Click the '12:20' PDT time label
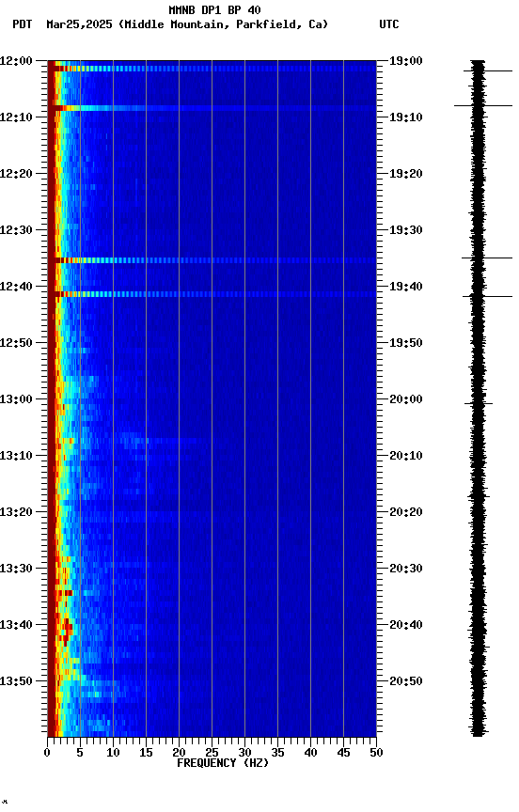The image size is (519, 812). tap(16, 174)
